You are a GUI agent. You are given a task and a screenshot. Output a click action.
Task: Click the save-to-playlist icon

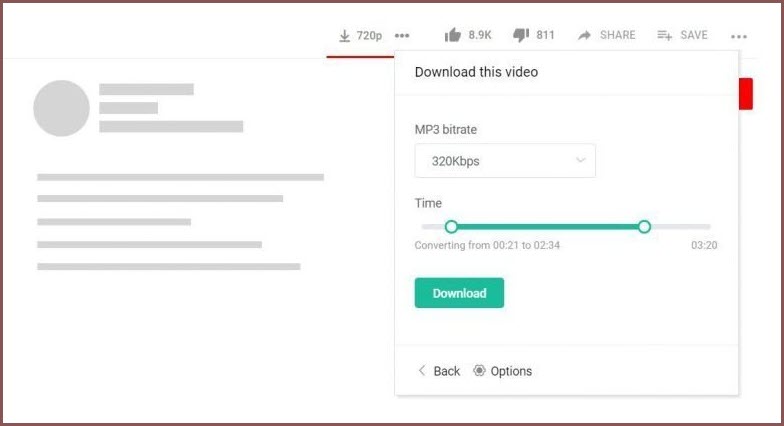coord(664,35)
